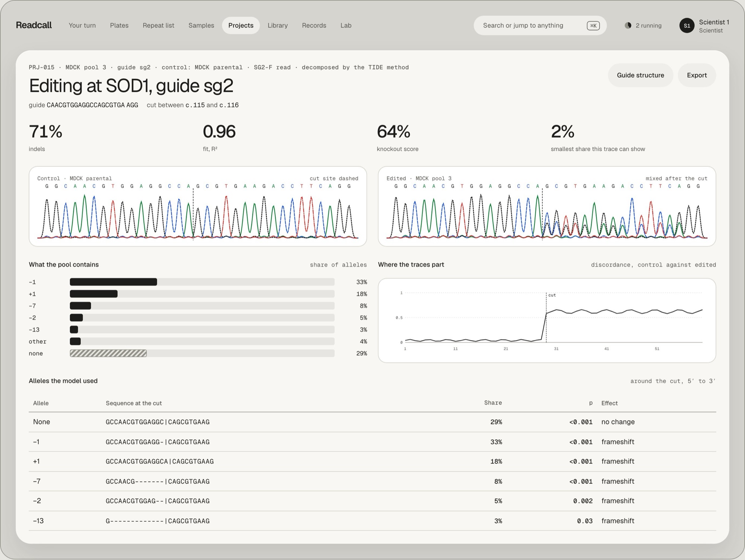Open the 2 running status
This screenshot has width=745, height=560.
pyautogui.click(x=643, y=25)
